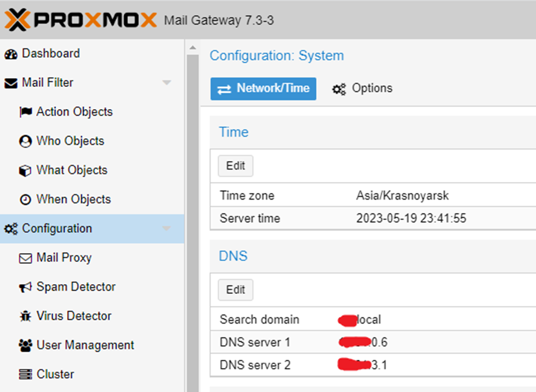Click the Mail Filter envelope icon

coord(11,83)
